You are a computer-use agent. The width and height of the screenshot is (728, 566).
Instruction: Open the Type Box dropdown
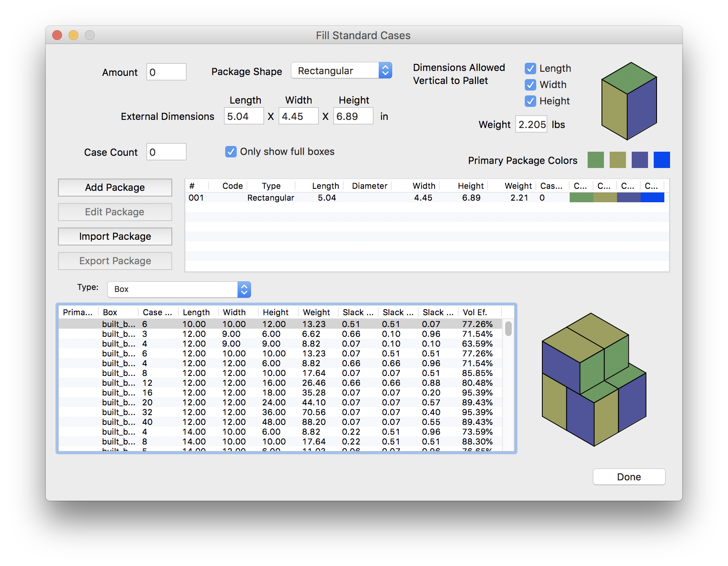click(179, 289)
